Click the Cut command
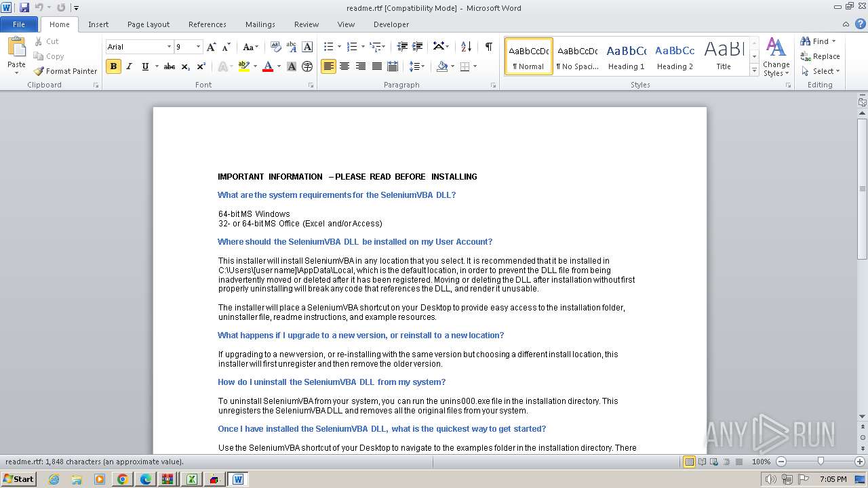868x488 pixels. click(x=47, y=41)
